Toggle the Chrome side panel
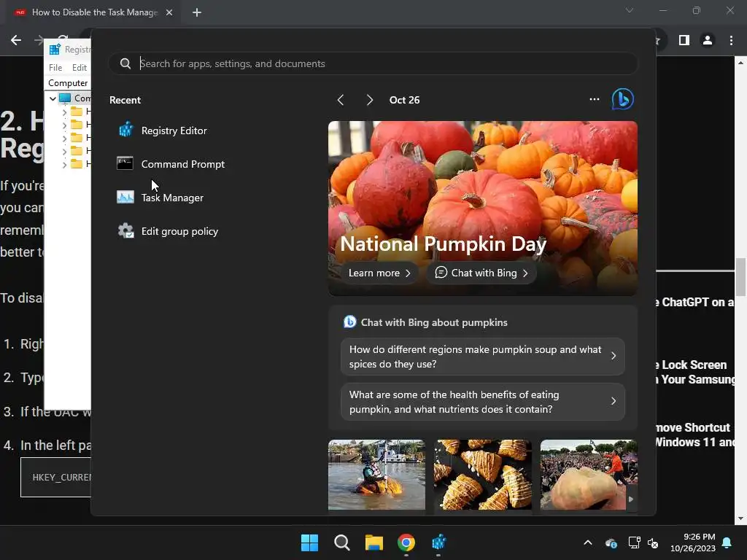 coord(684,41)
